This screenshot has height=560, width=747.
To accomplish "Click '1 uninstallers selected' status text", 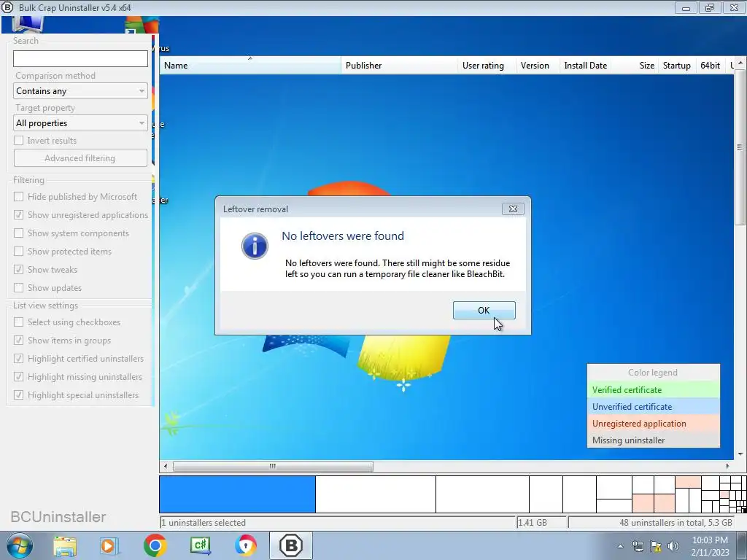I will click(x=204, y=522).
